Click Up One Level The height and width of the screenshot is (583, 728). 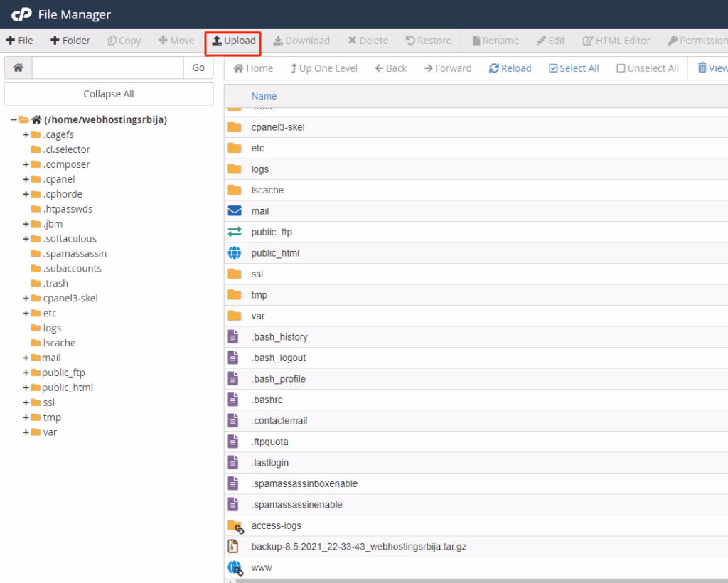click(x=324, y=68)
